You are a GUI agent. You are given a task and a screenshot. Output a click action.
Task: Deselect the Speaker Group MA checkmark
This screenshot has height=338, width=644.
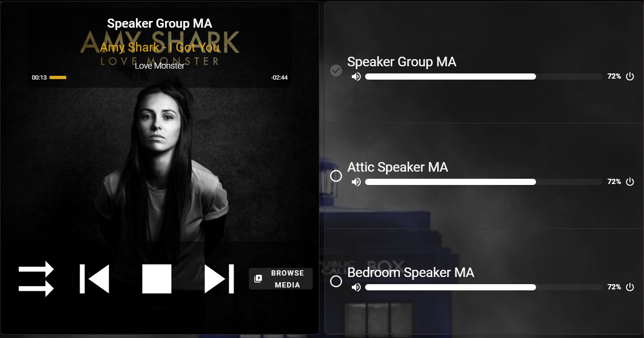(336, 71)
